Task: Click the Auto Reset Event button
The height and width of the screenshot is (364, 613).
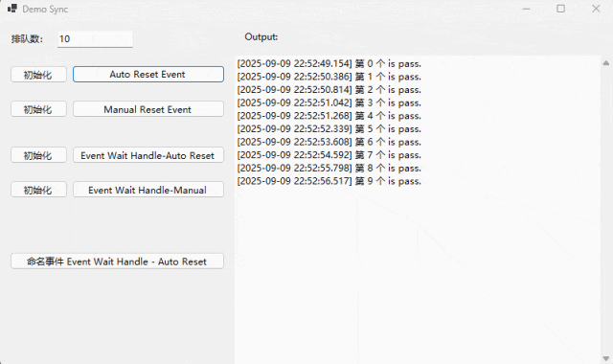Action: click(148, 75)
